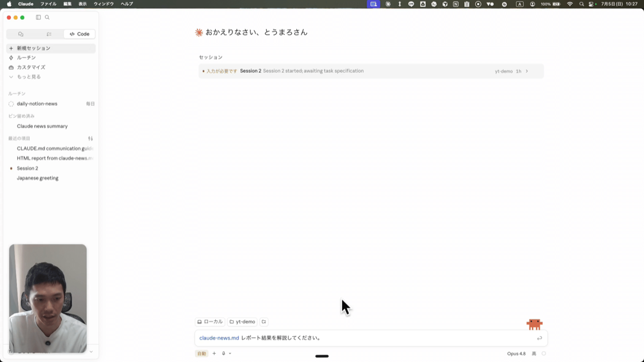Viewport: 644px width, 362px height.
Task: Click the clipboard menu bar icon
Action: click(x=467, y=4)
